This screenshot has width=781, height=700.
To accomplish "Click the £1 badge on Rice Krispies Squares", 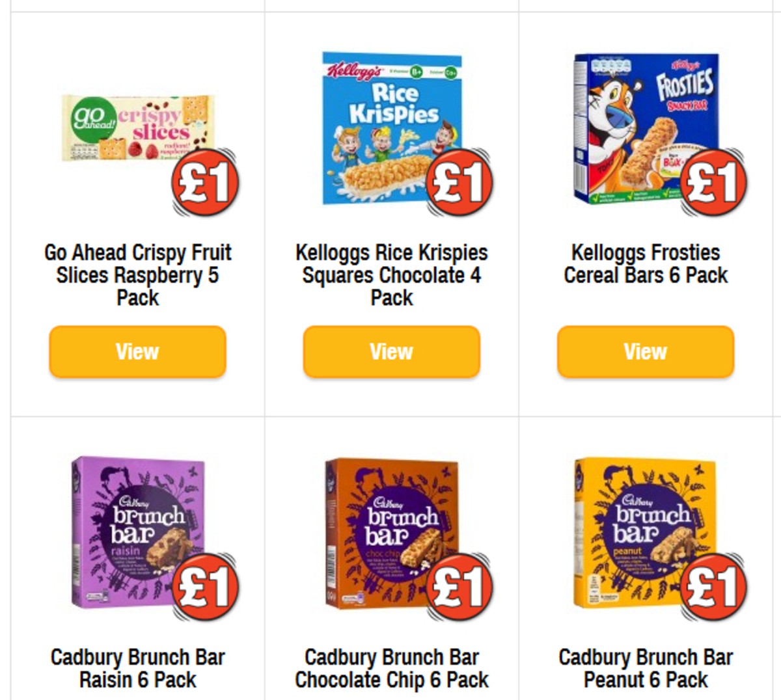I will click(457, 184).
